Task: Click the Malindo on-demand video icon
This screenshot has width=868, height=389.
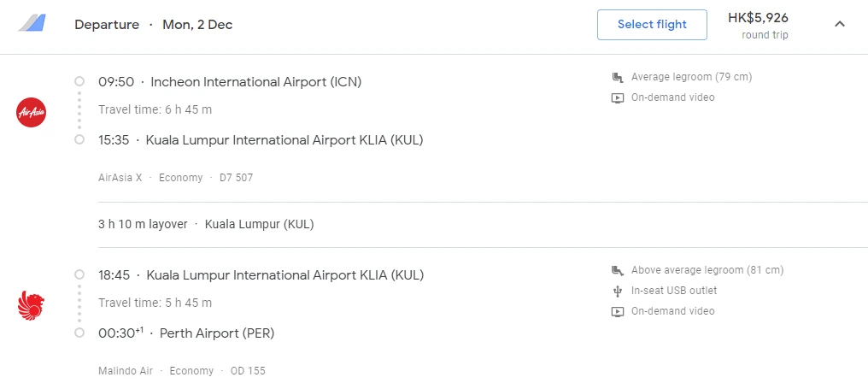Action: point(618,311)
